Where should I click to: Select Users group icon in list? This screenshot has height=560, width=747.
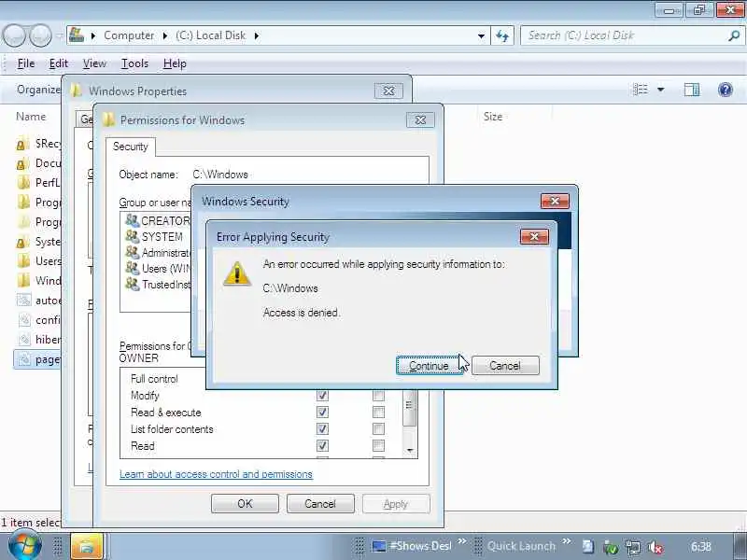pos(132,268)
